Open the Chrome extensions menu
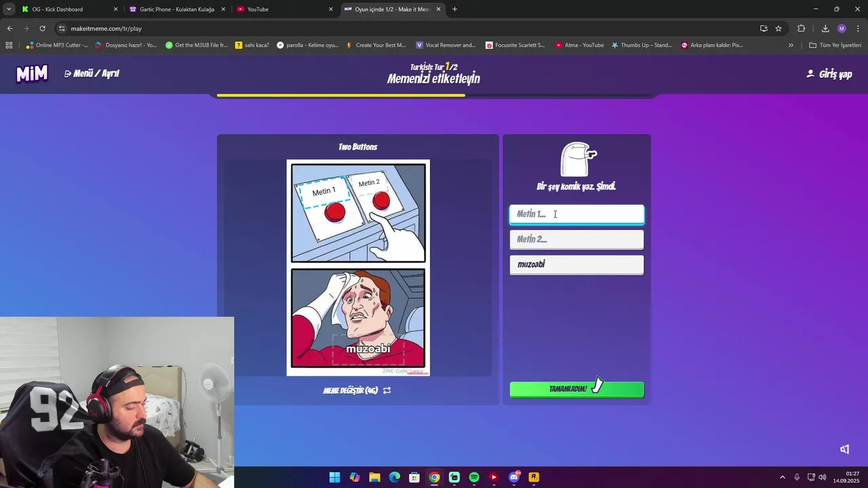Image resolution: width=868 pixels, height=488 pixels. click(802, 28)
